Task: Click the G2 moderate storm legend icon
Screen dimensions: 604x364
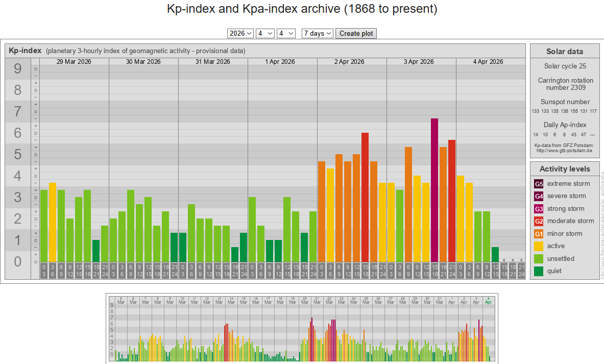Action: click(539, 221)
